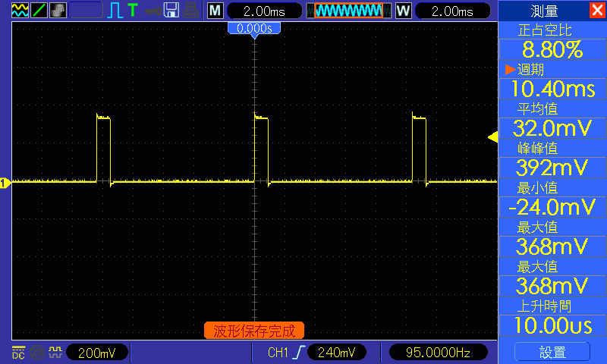Image resolution: width=607 pixels, height=364 pixels.
Task: Select the 上升時間 rise time label
Action: tap(545, 306)
